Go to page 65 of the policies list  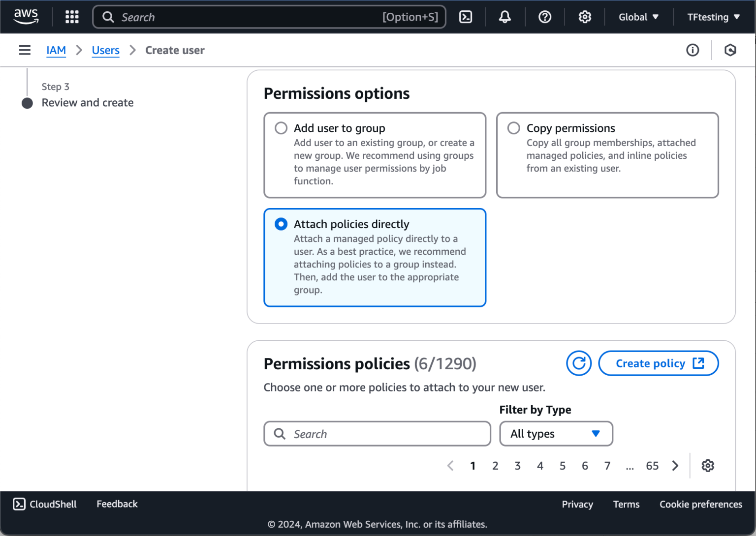pos(652,465)
